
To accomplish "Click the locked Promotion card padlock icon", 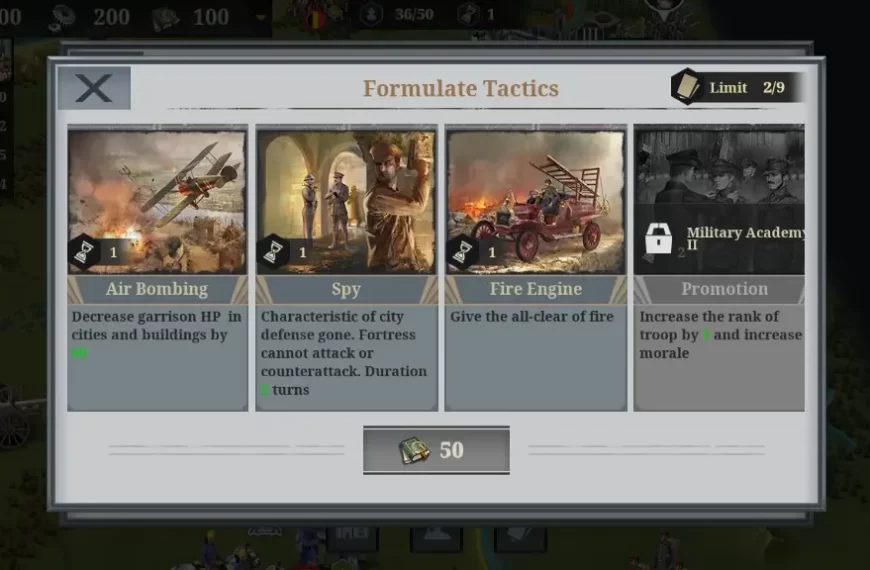I will tap(659, 239).
